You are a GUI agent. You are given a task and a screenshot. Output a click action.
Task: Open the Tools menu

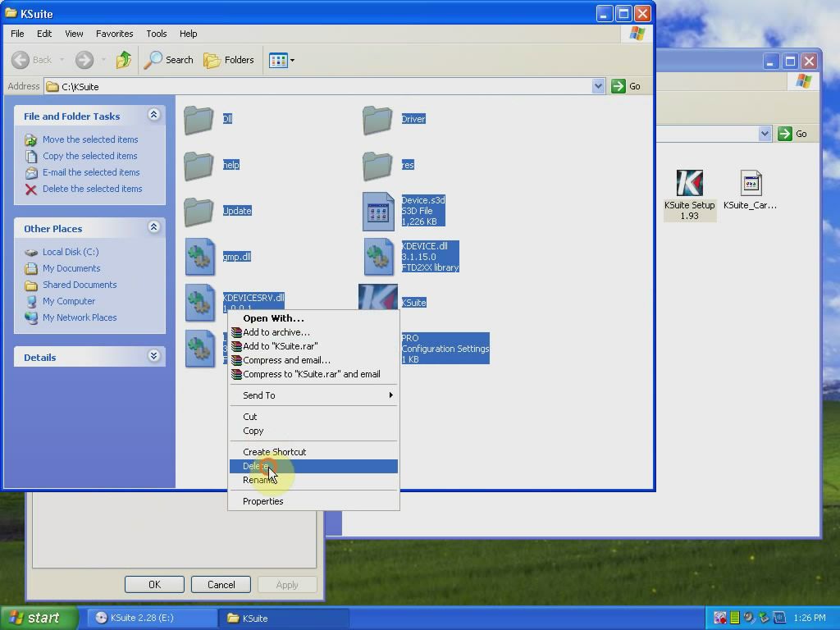coord(157,34)
